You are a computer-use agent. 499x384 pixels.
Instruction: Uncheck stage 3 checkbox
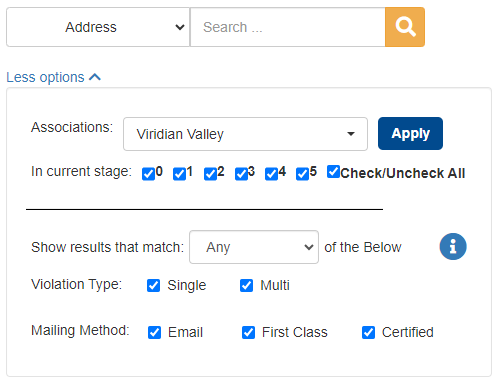point(241,174)
